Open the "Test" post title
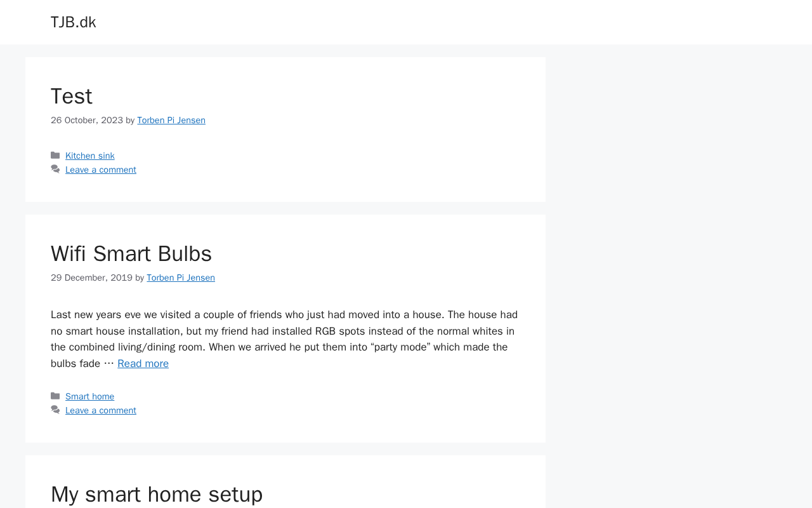 point(72,97)
